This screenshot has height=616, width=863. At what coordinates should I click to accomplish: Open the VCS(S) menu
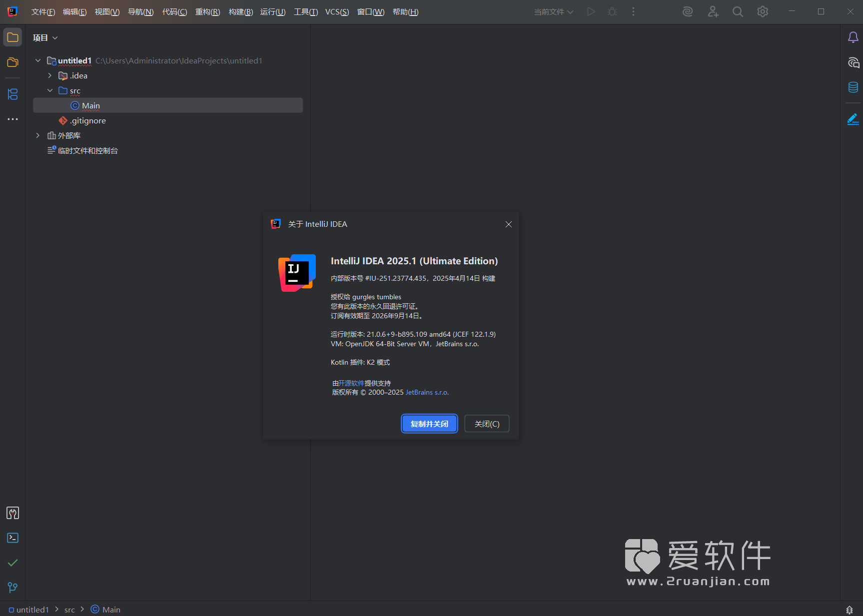pos(337,12)
